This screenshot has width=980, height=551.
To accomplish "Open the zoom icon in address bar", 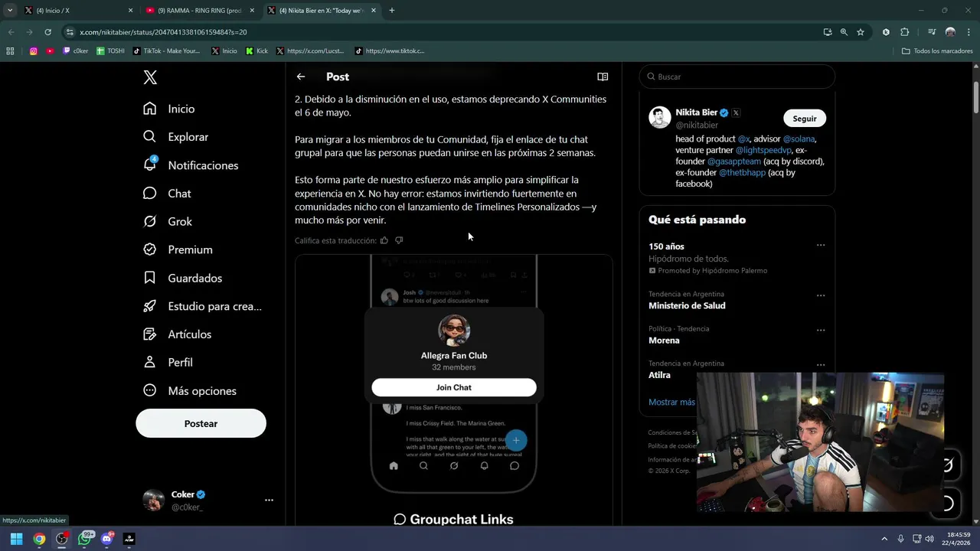I will [x=844, y=32].
